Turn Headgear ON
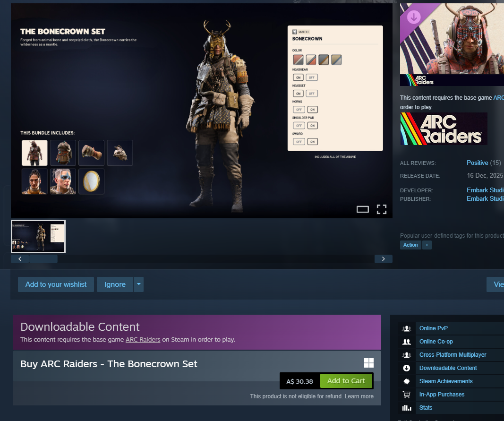The width and height of the screenshot is (504, 421). (x=298, y=77)
